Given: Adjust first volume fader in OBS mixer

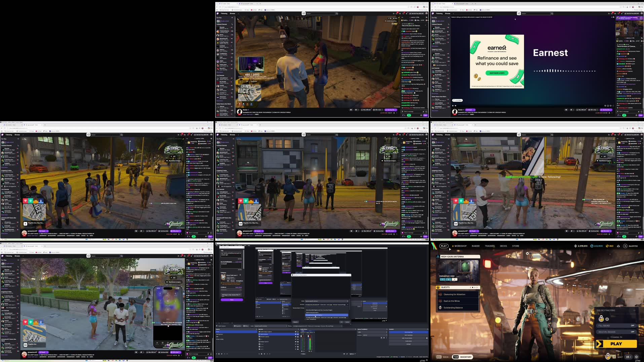Looking at the screenshot, I should pyautogui.click(x=301, y=336).
